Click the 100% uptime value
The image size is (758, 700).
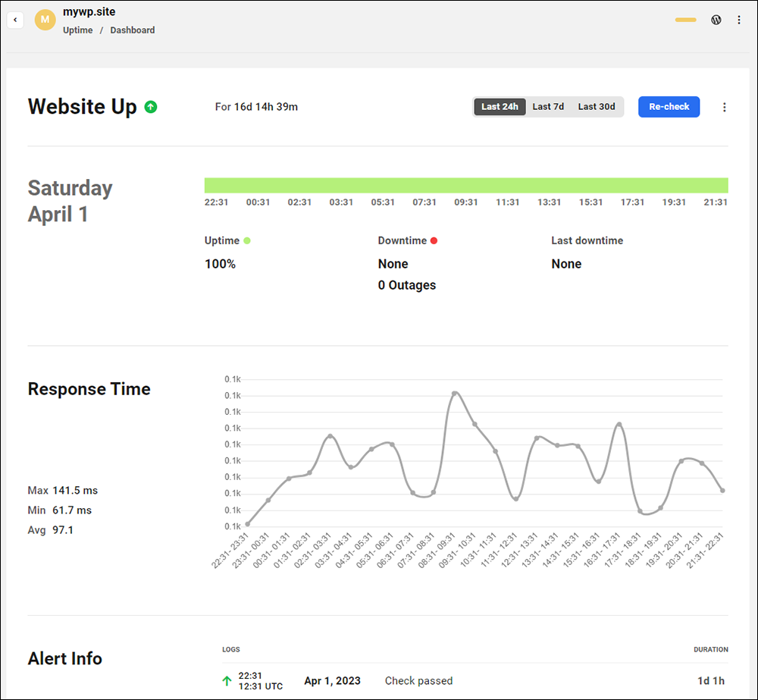220,264
